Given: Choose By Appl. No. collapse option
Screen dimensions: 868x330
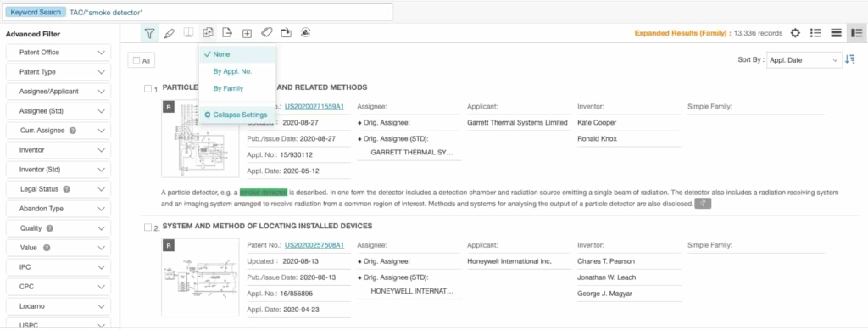Looking at the screenshot, I should (x=232, y=71).
